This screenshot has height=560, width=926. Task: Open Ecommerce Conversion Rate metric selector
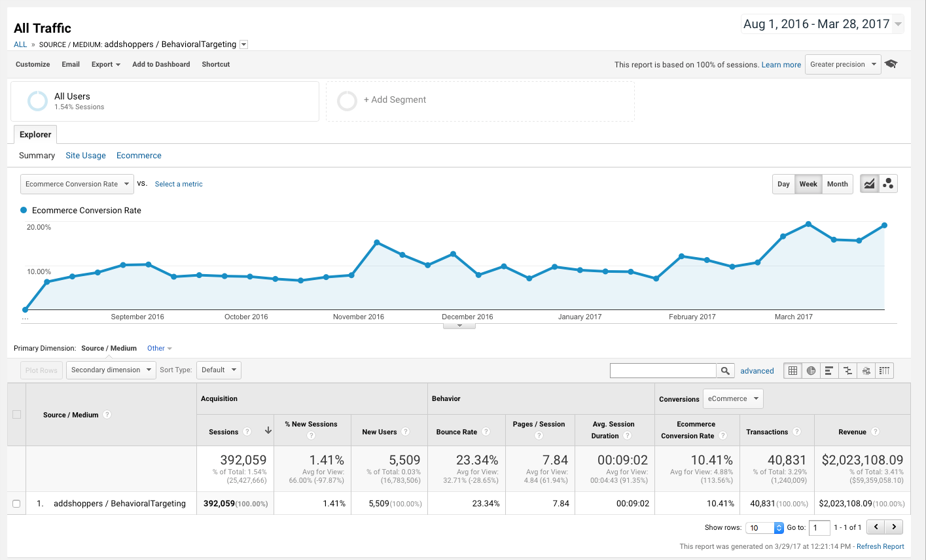coord(77,184)
